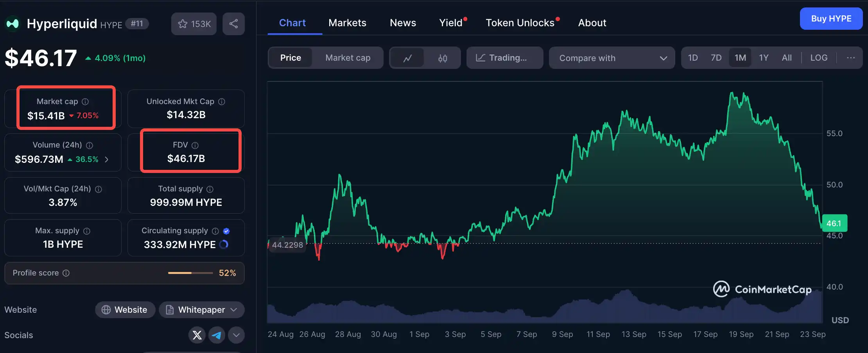Click the Buy HYPE button
The image size is (868, 353).
click(831, 18)
